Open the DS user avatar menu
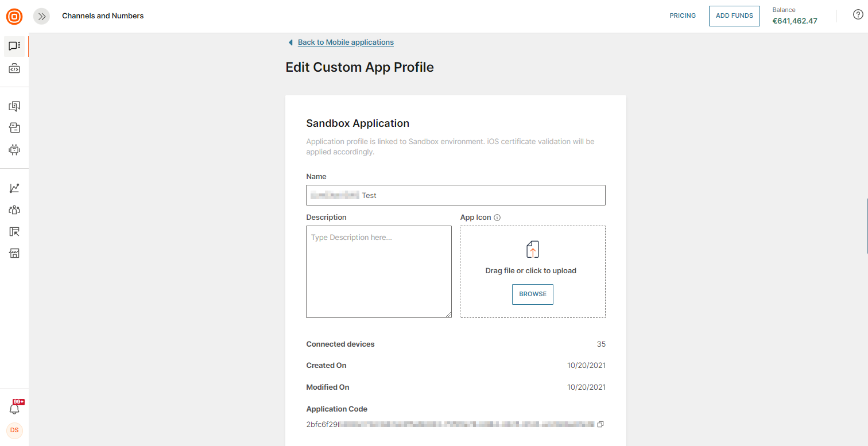The image size is (868, 446). (x=14, y=430)
